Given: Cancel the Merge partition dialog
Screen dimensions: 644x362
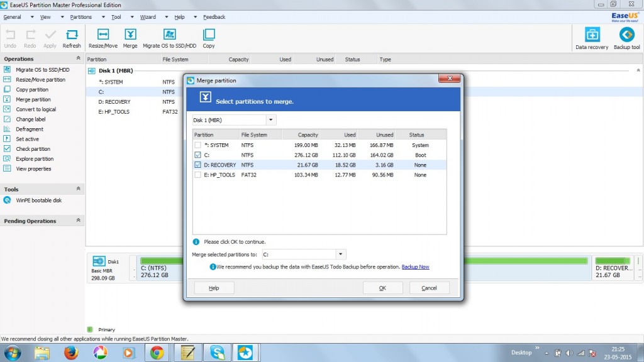Looking at the screenshot, I should (429, 288).
